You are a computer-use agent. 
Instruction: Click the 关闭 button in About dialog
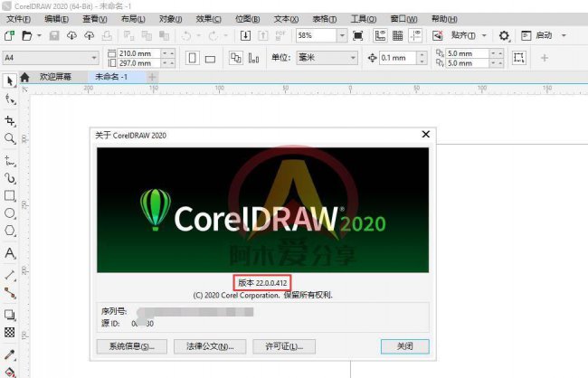point(405,347)
